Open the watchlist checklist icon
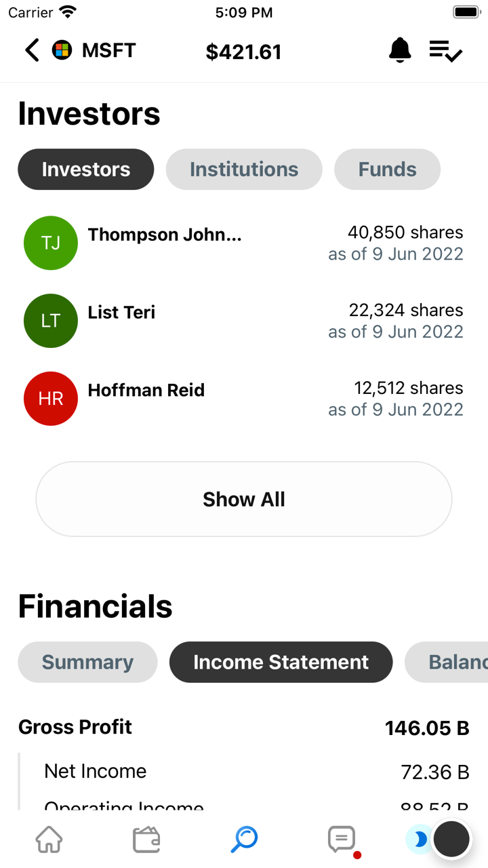 coord(446,51)
